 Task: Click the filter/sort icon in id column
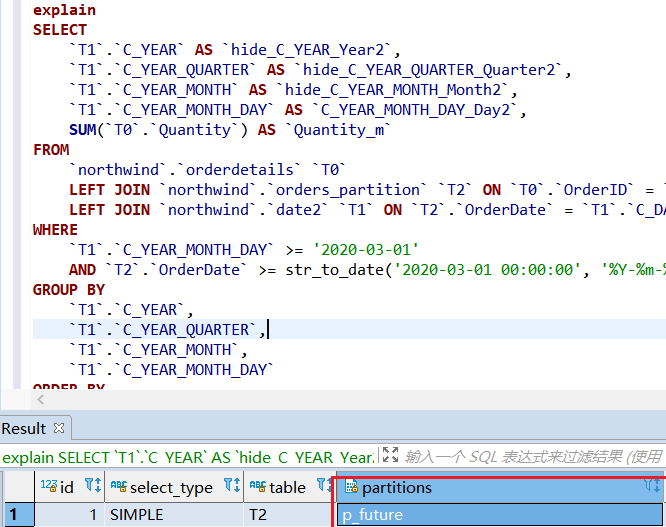pyautogui.click(x=93, y=485)
